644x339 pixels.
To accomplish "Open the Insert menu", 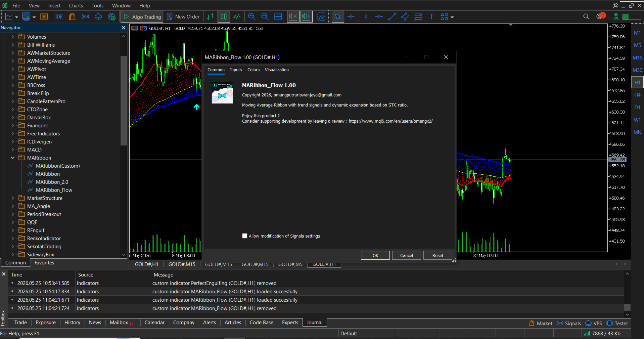I will tap(54, 6).
